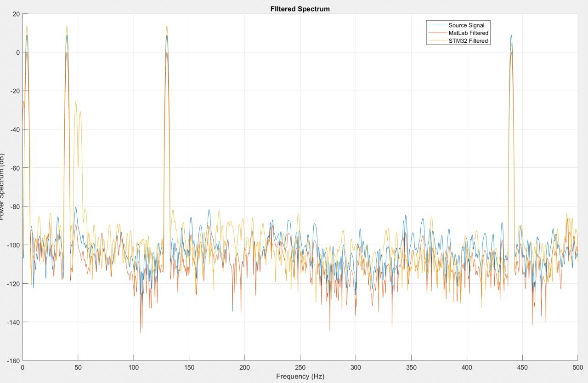
Task: Select the "MatLab Filtered" legend text
Action: [x=468, y=33]
